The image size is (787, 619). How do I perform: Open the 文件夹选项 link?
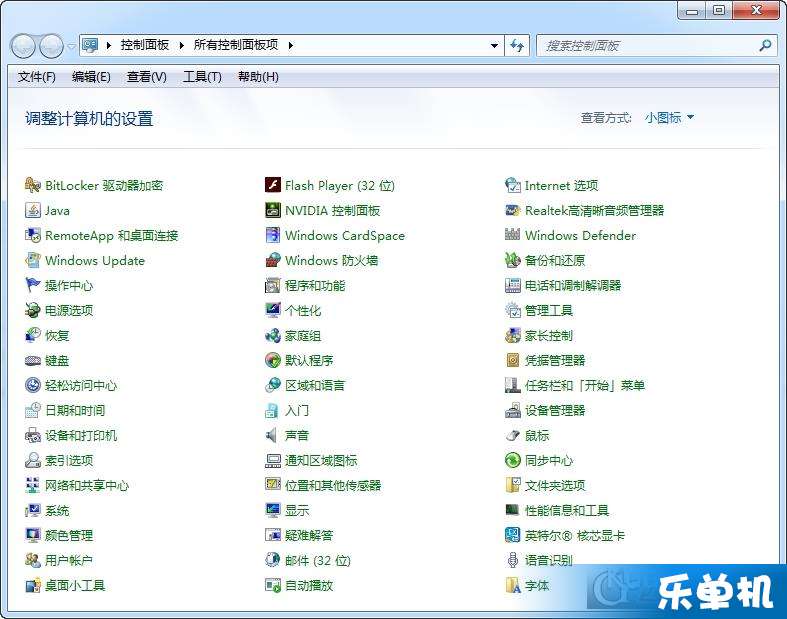(x=555, y=485)
